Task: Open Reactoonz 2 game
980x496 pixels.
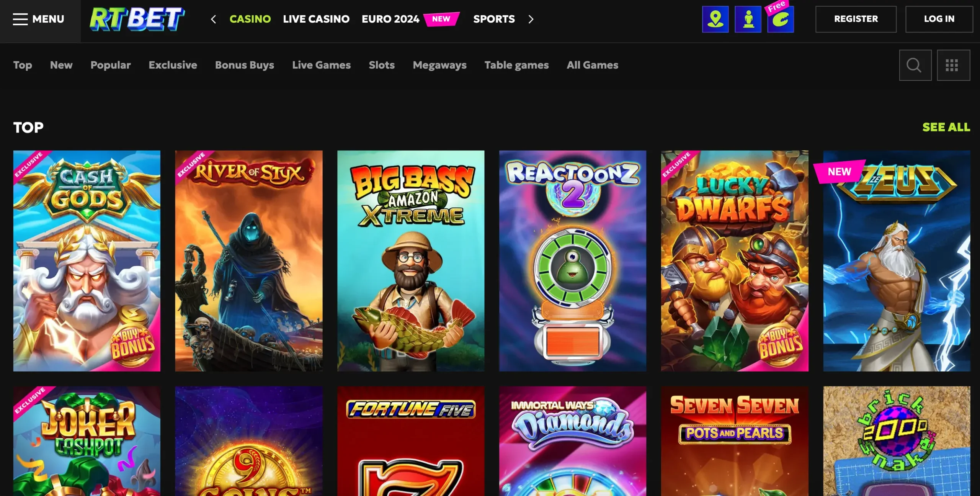Action: (x=573, y=261)
